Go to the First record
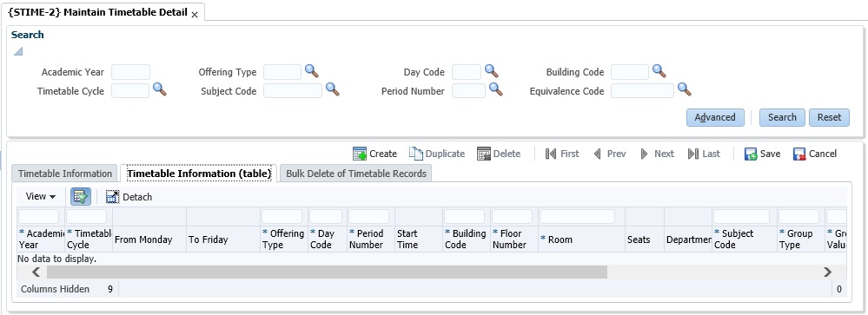This screenshot has height=315, width=868. [x=562, y=154]
